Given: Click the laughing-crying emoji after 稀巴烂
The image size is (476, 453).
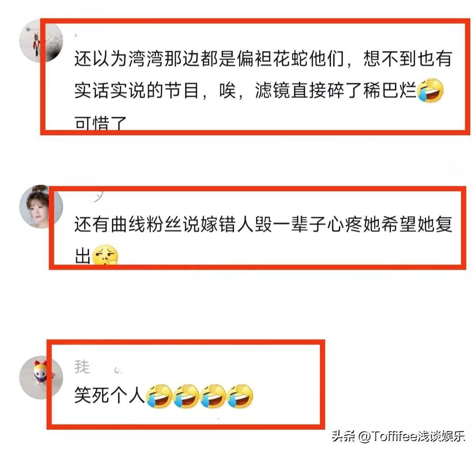Looking at the screenshot, I should [x=431, y=90].
